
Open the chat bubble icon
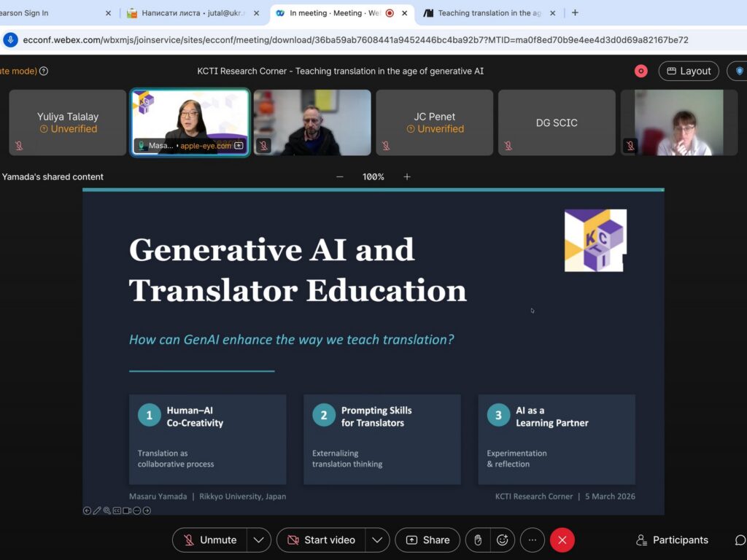click(x=739, y=540)
